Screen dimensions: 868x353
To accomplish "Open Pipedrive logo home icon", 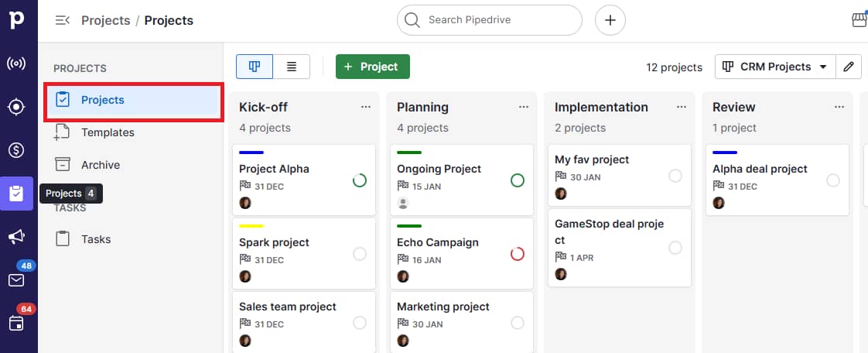I will click(17, 20).
